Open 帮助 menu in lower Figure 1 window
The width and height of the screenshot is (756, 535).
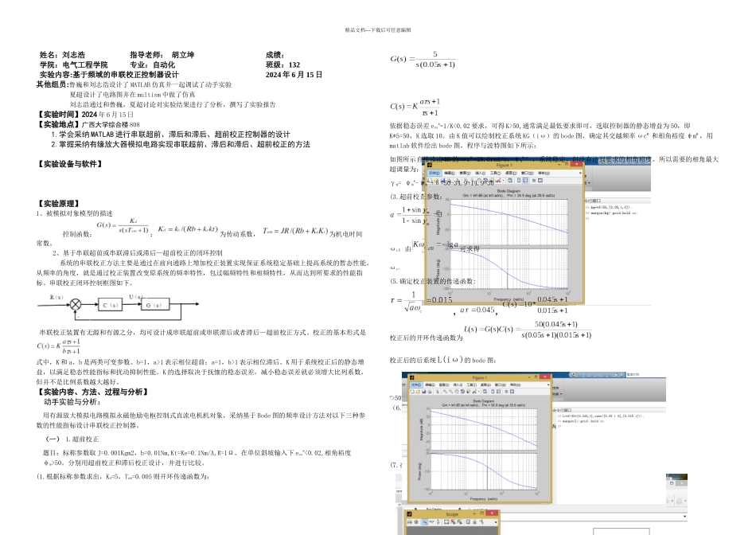tap(516, 385)
